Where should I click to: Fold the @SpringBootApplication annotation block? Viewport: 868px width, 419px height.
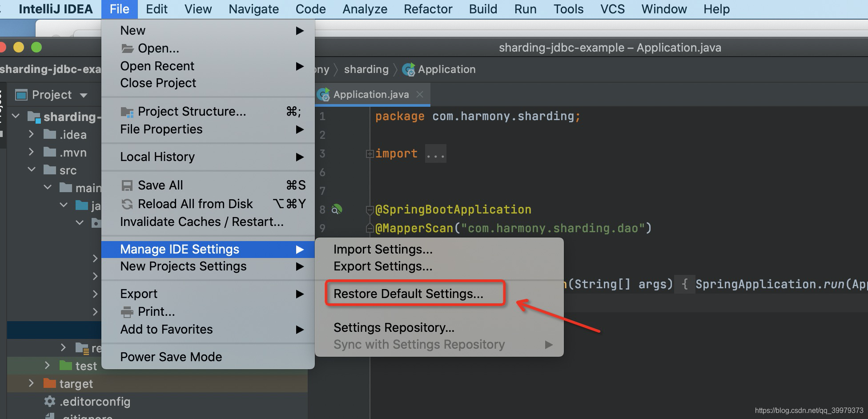[x=370, y=209]
